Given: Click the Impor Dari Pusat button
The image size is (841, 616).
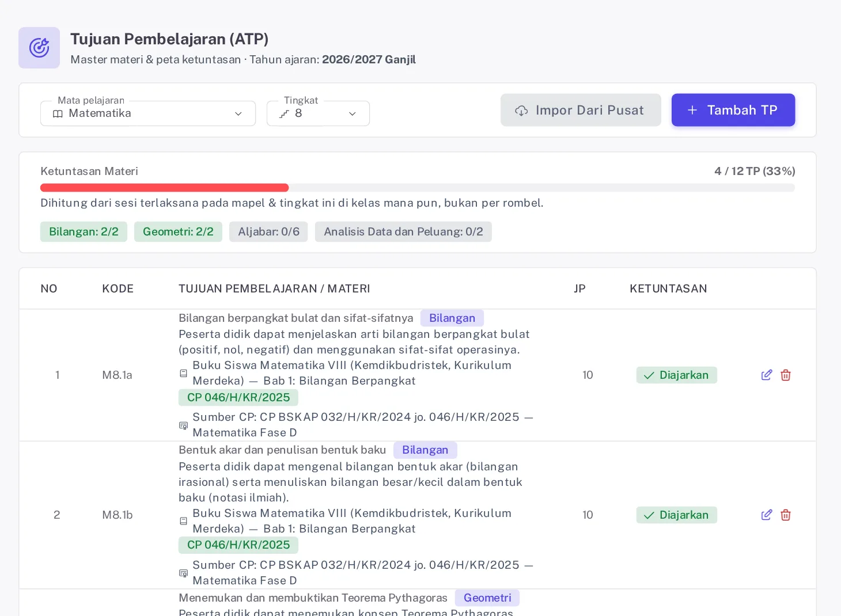Looking at the screenshot, I should (x=581, y=110).
